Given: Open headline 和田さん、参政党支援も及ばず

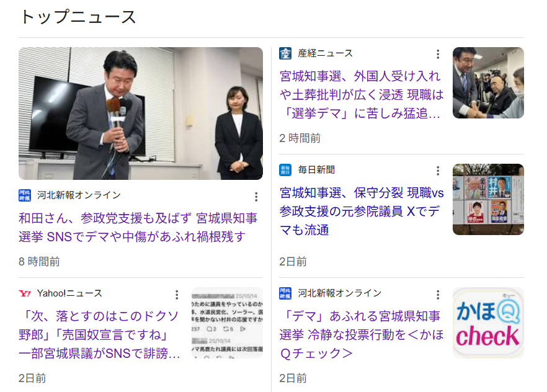Looking at the screenshot, I should pos(138,228).
